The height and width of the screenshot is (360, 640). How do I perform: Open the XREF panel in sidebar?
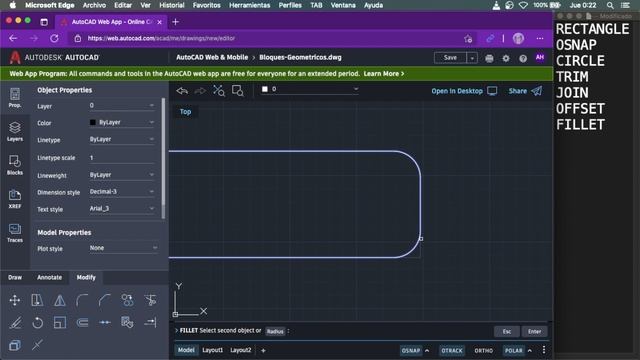pyautogui.click(x=15, y=199)
